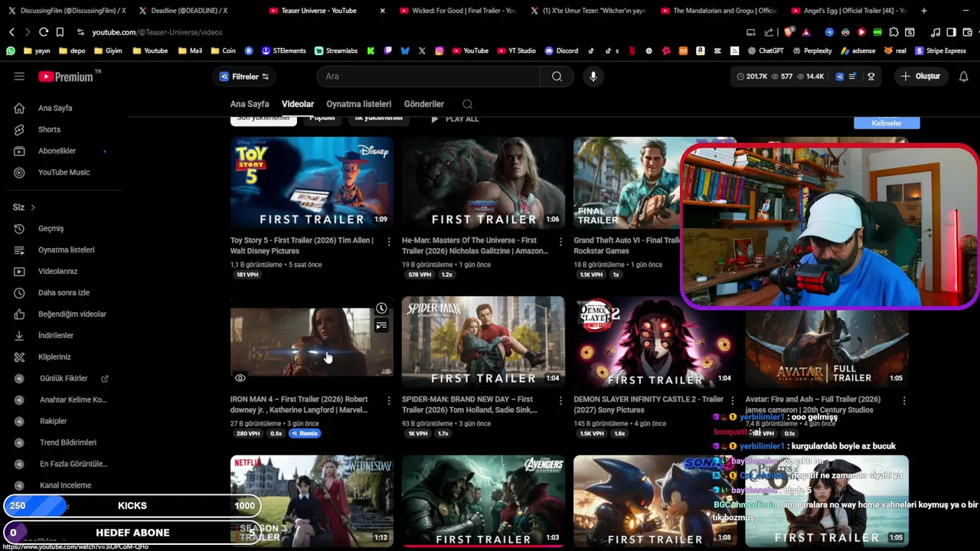Click eye icon on Iron Man thumbnail
The width and height of the screenshot is (980, 551).
point(240,378)
